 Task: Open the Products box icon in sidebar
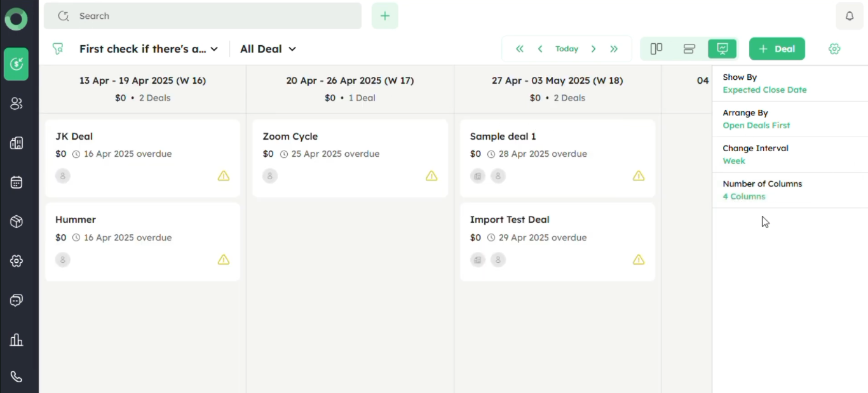[17, 222]
